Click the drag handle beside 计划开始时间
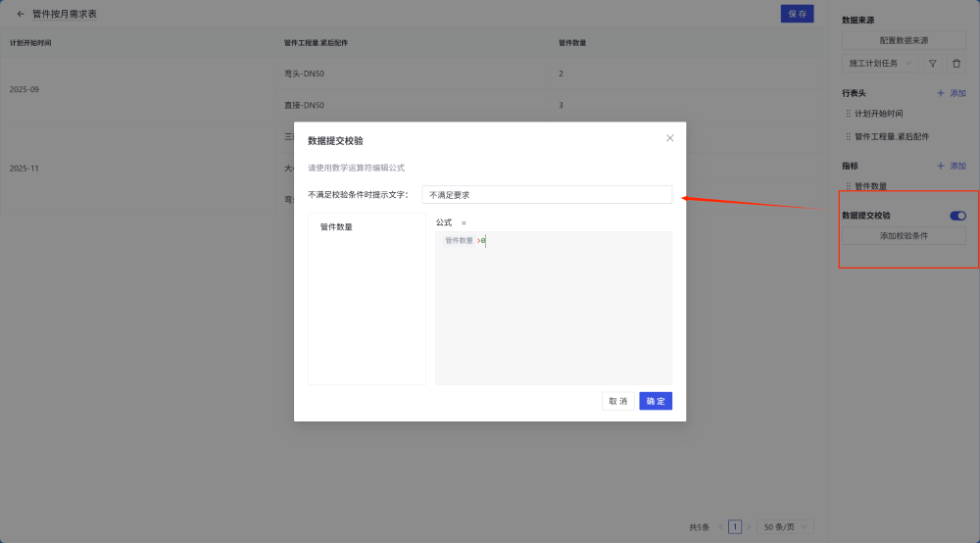 pos(848,114)
